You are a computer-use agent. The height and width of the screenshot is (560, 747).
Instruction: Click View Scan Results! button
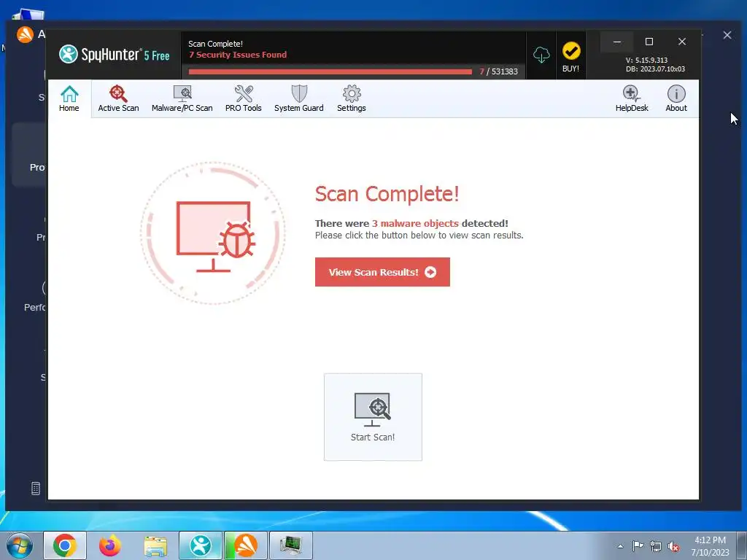[x=382, y=272]
